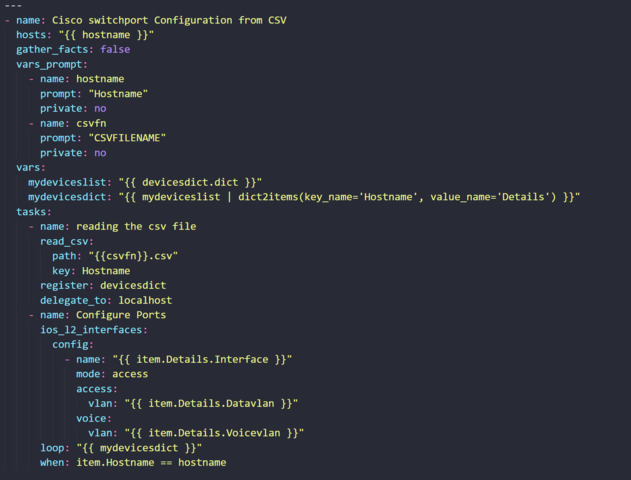Click the "{{ item.Details.Voicevlan }}" value
Image resolution: width=631 pixels, height=480 pixels.
pyautogui.click(x=215, y=432)
